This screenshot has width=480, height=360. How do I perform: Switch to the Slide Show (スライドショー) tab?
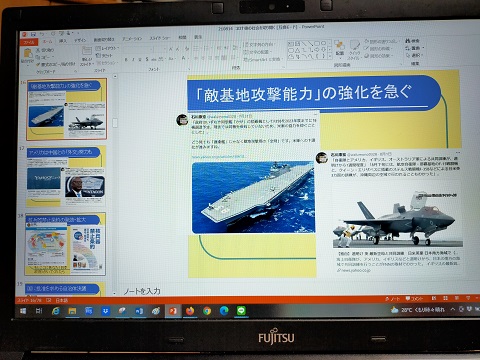pyautogui.click(x=159, y=38)
